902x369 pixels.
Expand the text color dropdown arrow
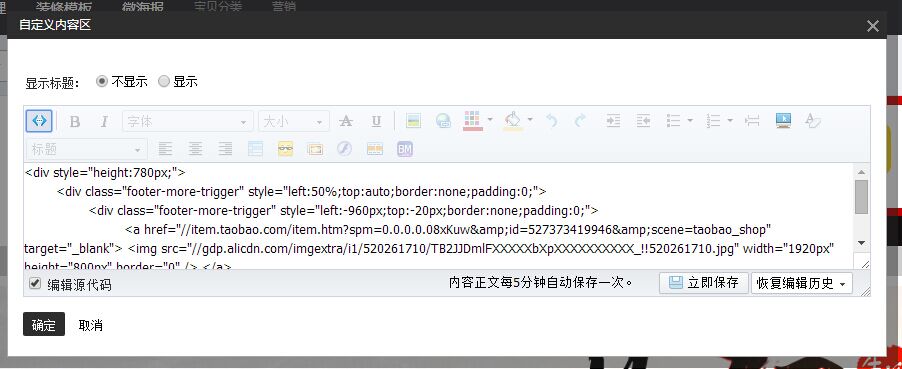coord(490,120)
